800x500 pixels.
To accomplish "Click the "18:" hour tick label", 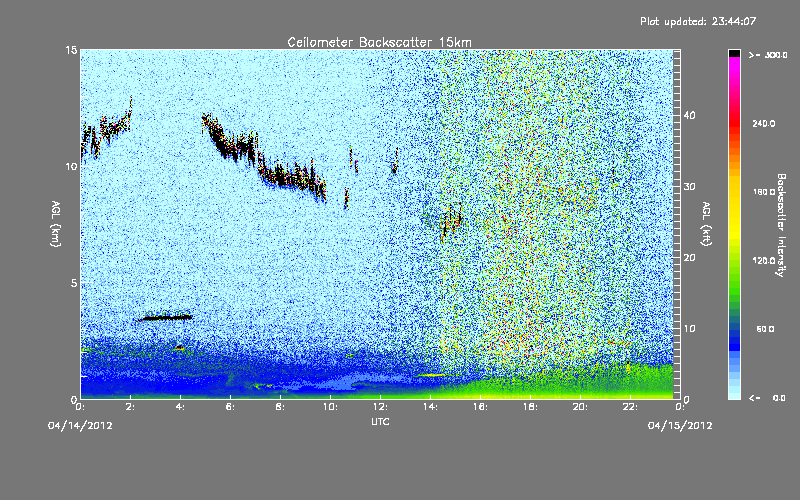I will coord(530,407).
